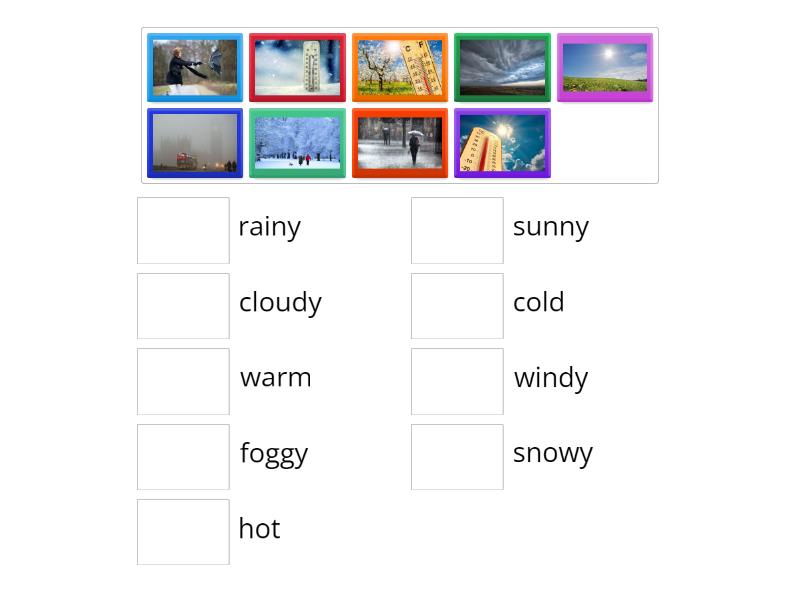Click the word hot
The image size is (800, 600).
[259, 528]
